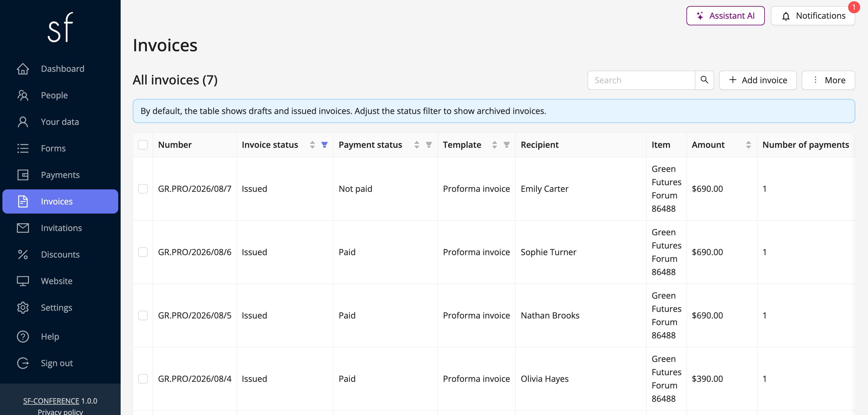The height and width of the screenshot is (415, 868).
Task: Click the Website monitor icon
Action: click(x=23, y=281)
